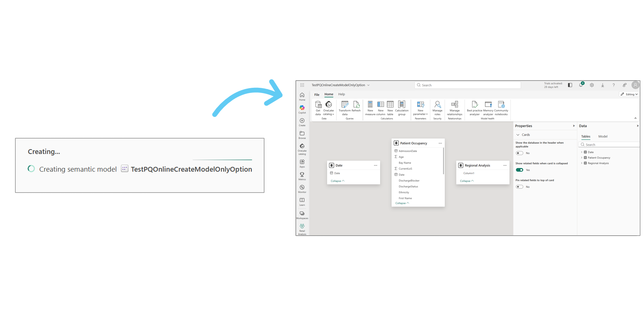Image resolution: width=644 pixels, height=328 pixels.
Task: Open the New parameter dropdown
Action: coord(420,108)
